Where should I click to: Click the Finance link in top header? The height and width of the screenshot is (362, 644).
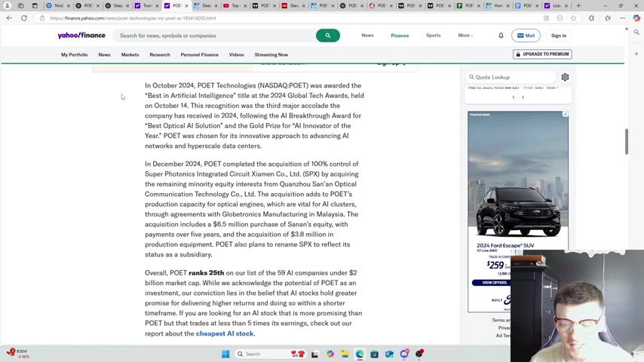[x=400, y=35]
